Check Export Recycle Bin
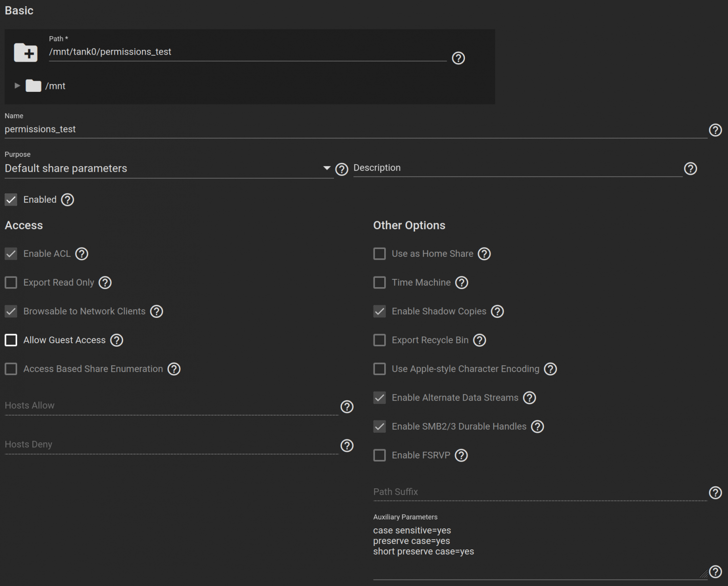 pyautogui.click(x=379, y=340)
